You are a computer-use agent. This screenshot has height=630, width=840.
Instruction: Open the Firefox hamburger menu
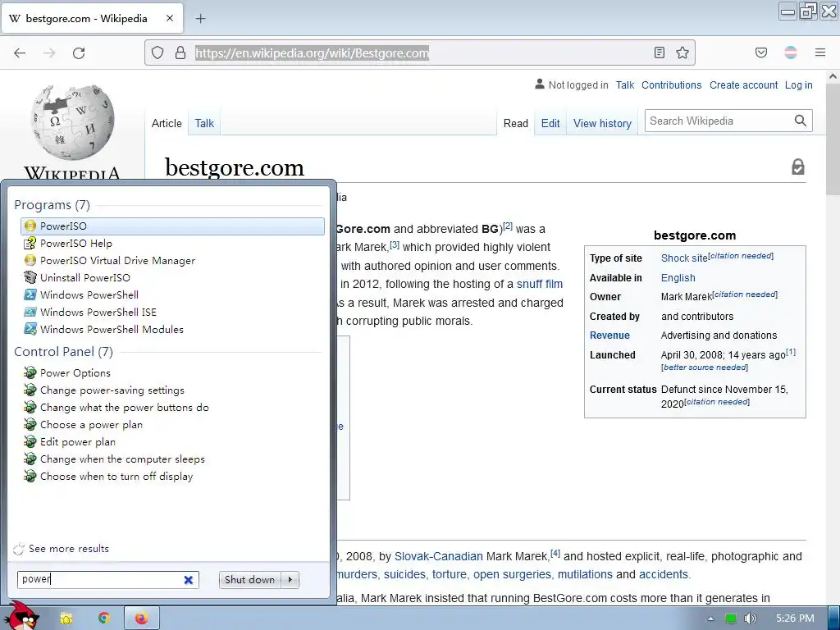click(819, 52)
